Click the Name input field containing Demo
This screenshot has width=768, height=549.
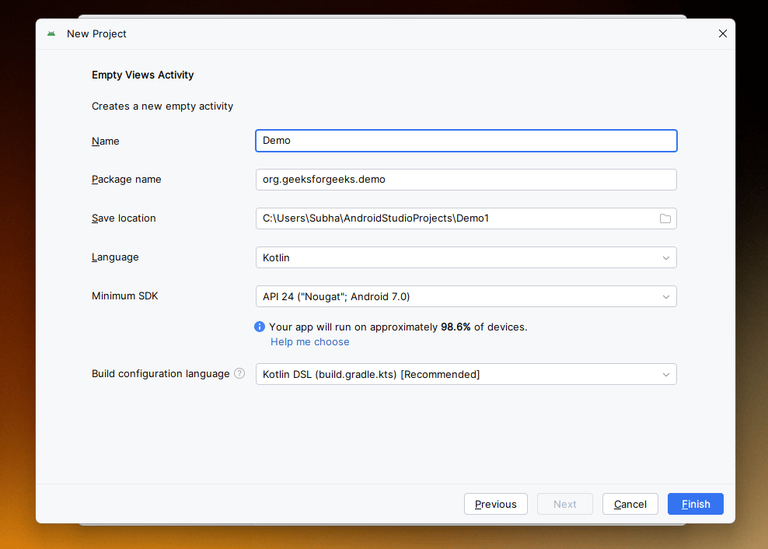[x=466, y=141]
